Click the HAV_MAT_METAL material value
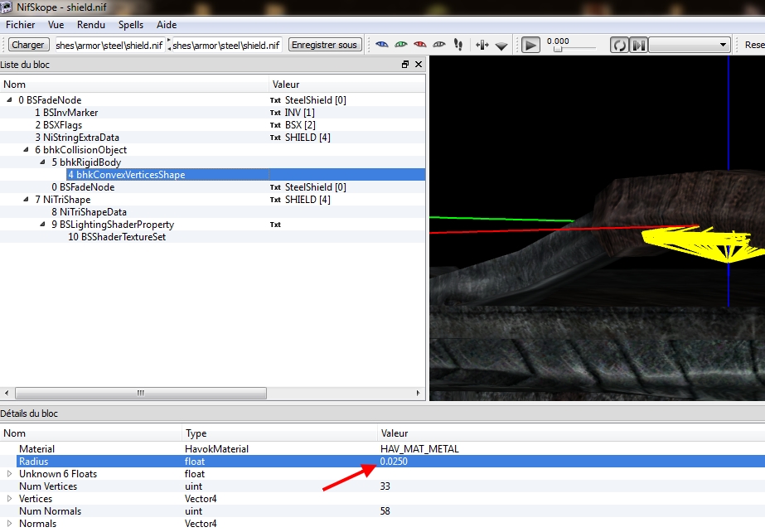Viewport: 765px width, 532px height. point(419,448)
